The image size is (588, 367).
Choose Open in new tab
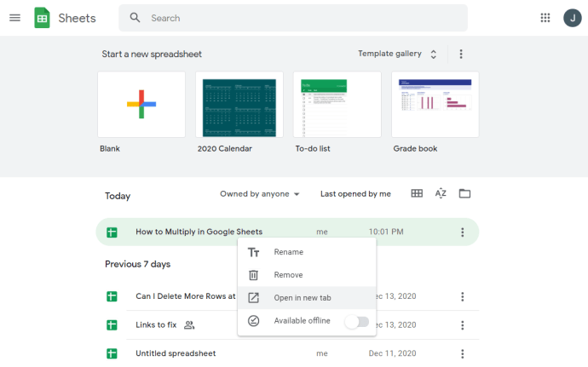302,298
